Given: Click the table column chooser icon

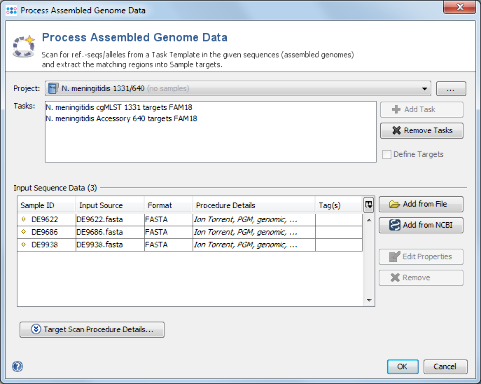Looking at the screenshot, I should [368, 205].
